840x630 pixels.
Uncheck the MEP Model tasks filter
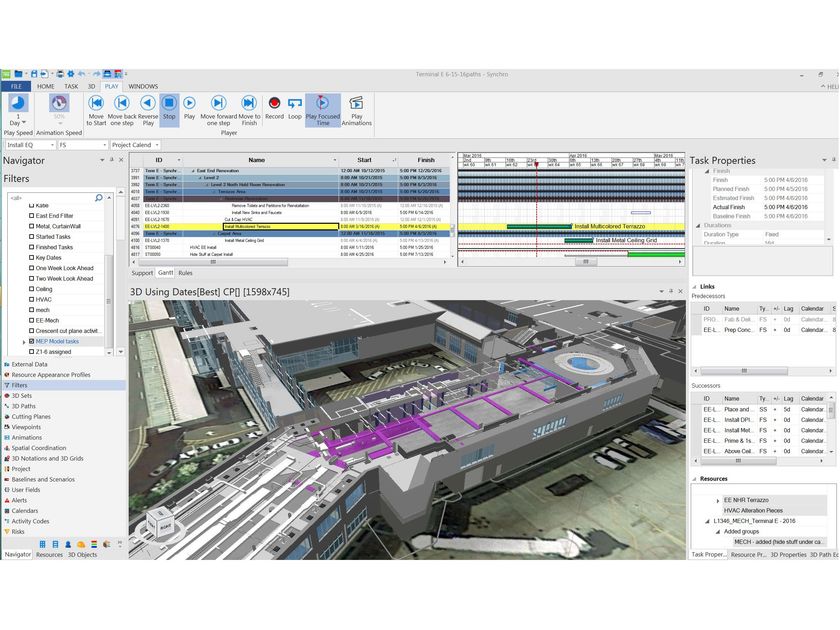(x=32, y=341)
